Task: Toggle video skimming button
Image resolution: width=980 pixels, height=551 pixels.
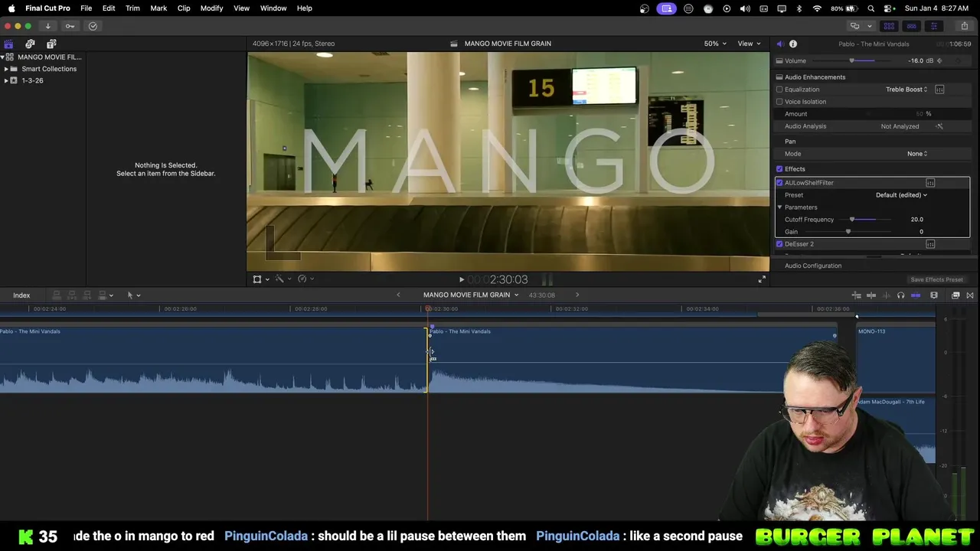Action: tap(871, 295)
